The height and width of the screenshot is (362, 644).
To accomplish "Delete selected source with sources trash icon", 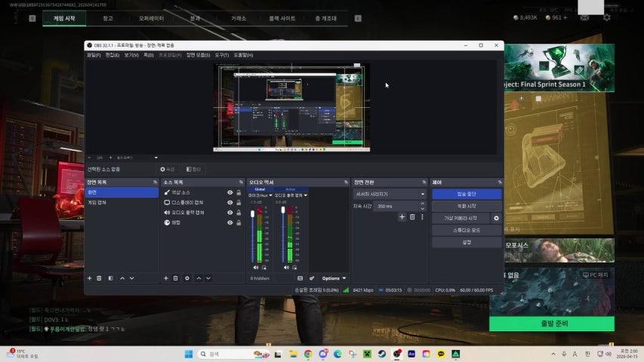I will [175, 278].
